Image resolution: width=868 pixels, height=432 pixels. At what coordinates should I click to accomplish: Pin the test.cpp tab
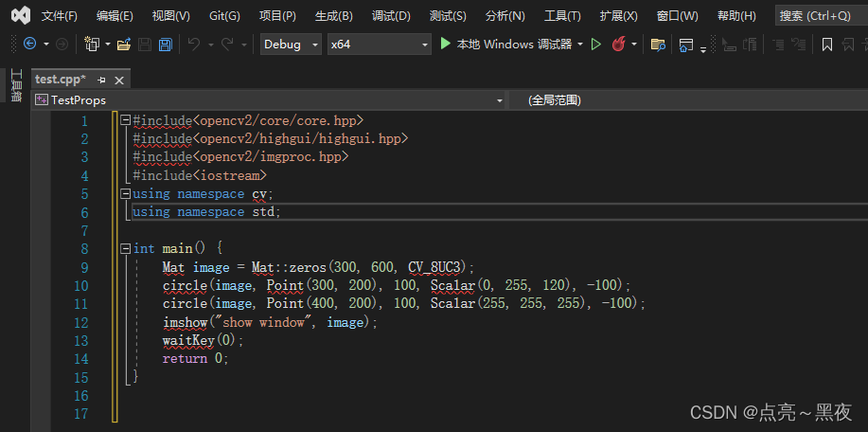point(101,81)
